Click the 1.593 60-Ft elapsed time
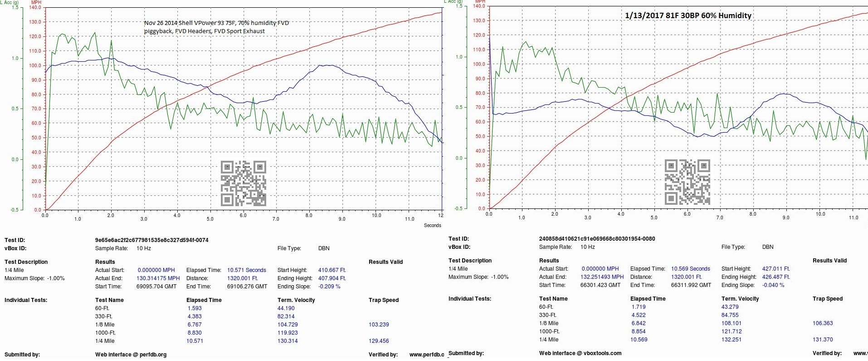 tap(195, 308)
